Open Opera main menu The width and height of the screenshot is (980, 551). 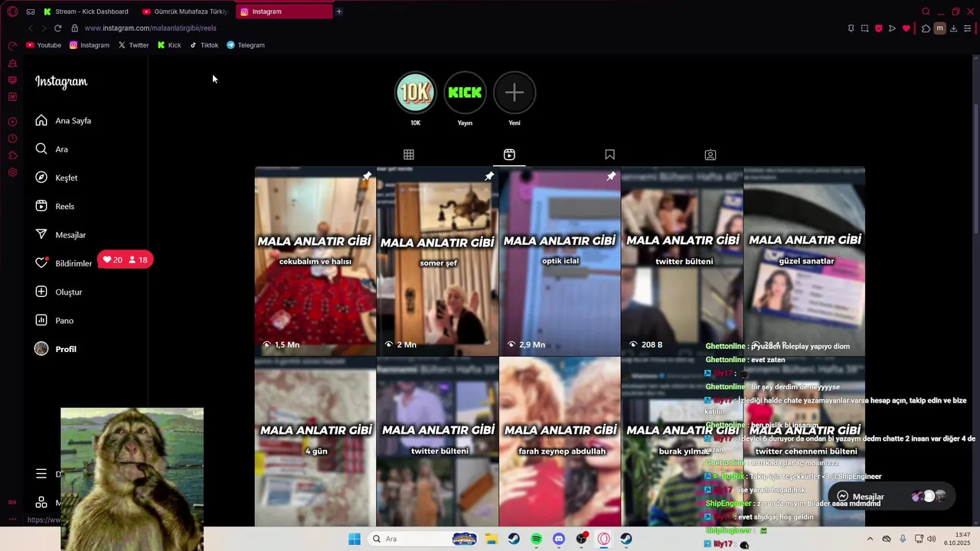[12, 11]
